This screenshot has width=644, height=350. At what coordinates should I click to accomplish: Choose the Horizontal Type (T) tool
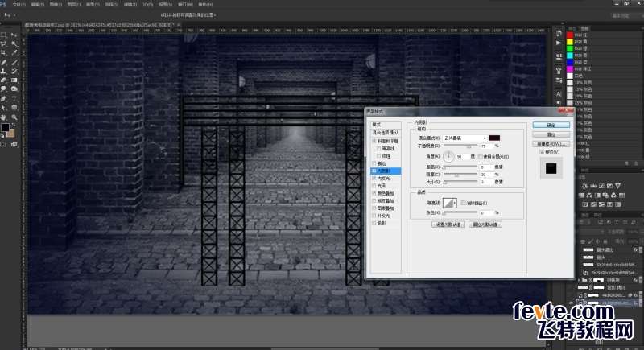pos(14,98)
